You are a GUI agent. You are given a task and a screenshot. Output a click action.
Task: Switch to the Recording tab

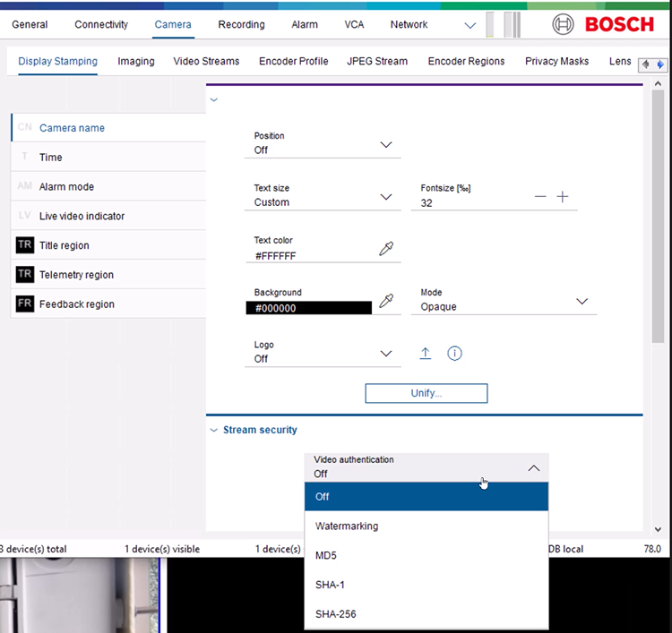(241, 24)
